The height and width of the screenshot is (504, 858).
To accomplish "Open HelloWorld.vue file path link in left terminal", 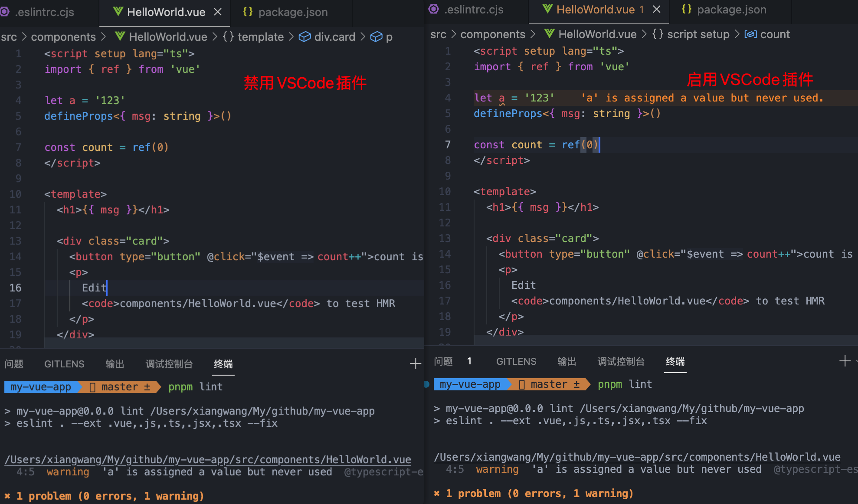I will (208, 459).
